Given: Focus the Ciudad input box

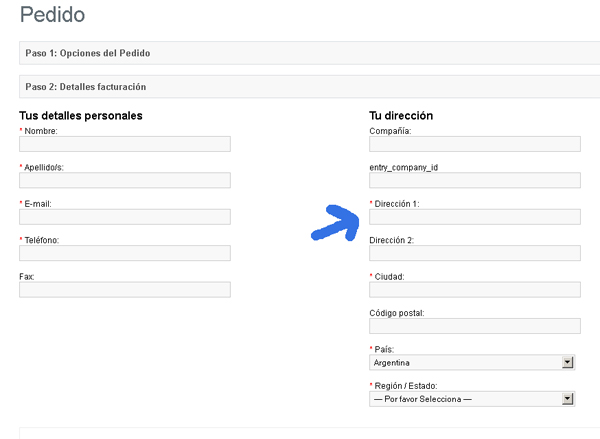Looking at the screenshot, I should coord(475,290).
